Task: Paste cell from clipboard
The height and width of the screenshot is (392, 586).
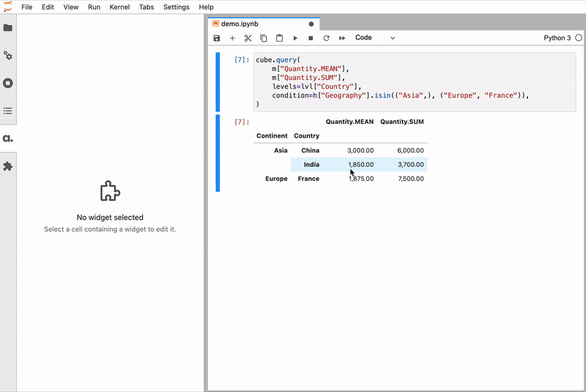Action: 279,38
